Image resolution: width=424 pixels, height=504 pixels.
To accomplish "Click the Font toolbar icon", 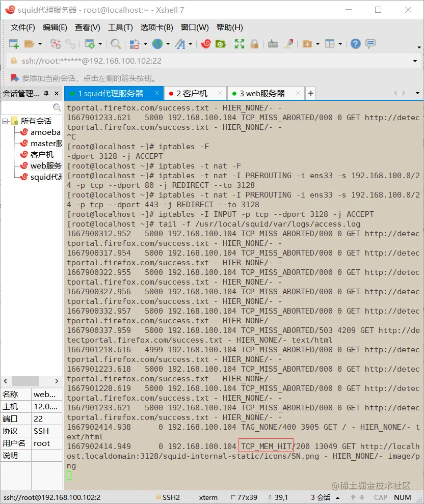I will click(x=180, y=44).
